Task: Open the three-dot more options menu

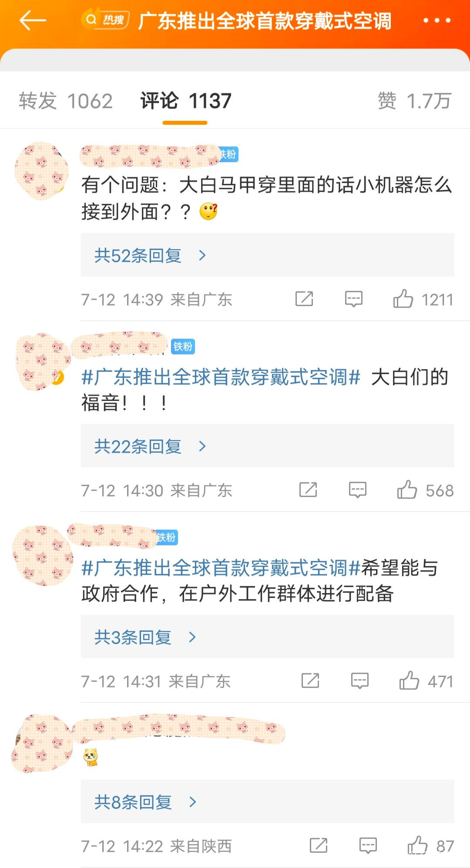Action: (x=436, y=20)
